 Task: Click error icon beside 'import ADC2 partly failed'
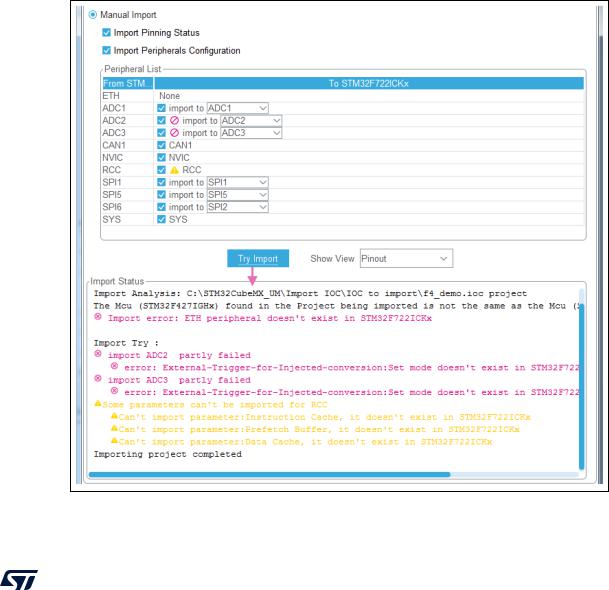[98, 354]
